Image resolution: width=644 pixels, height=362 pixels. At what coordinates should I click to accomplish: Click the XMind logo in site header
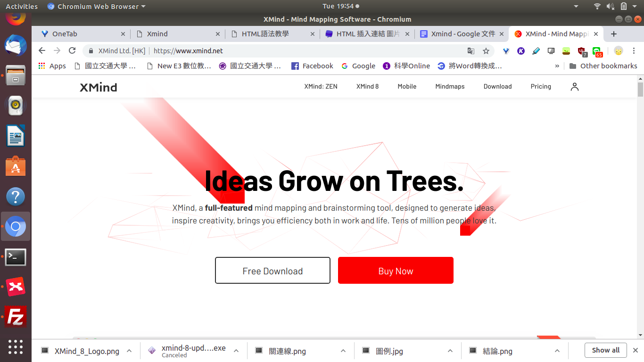99,87
